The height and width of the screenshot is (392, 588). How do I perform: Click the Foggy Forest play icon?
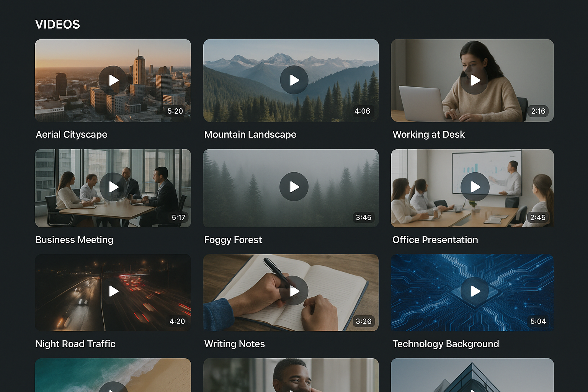pos(294,187)
